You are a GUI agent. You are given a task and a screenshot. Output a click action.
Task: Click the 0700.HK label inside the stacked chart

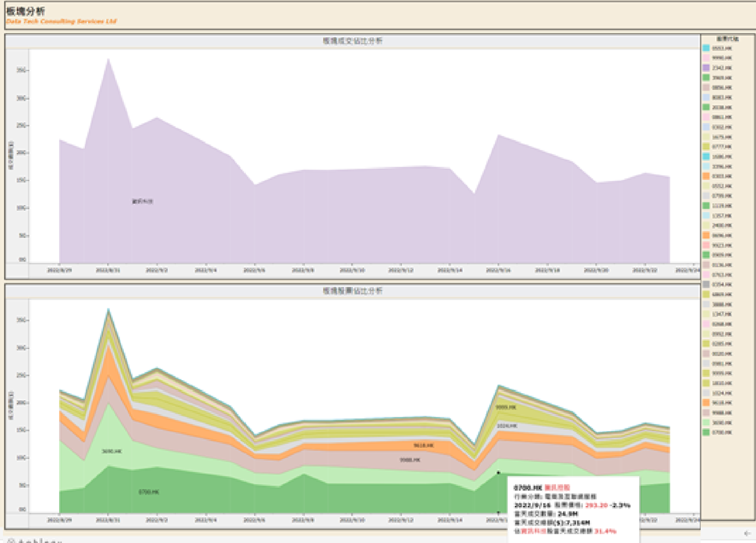pyautogui.click(x=148, y=491)
